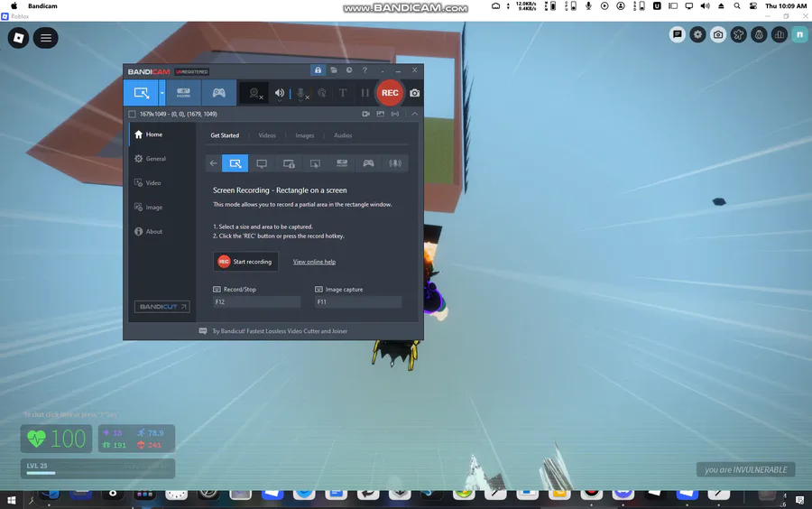Image resolution: width=812 pixels, height=509 pixels.
Task: Toggle the speaker sound icon
Action: point(279,93)
